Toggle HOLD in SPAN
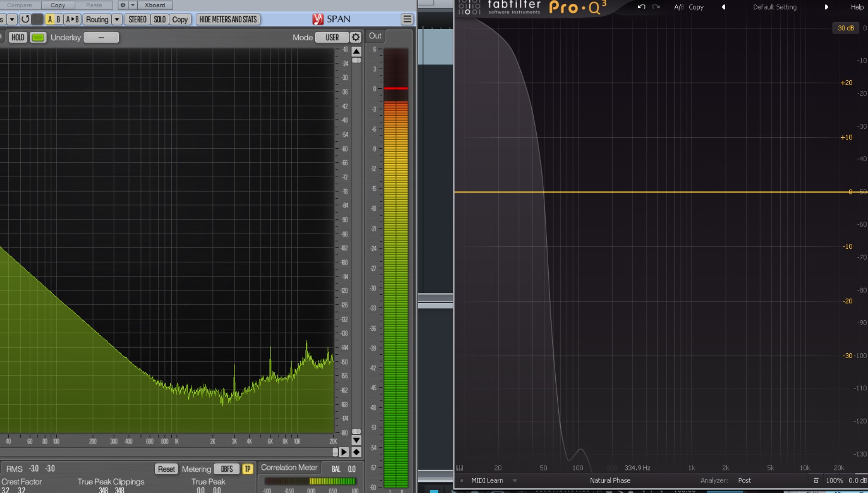 pyautogui.click(x=18, y=37)
